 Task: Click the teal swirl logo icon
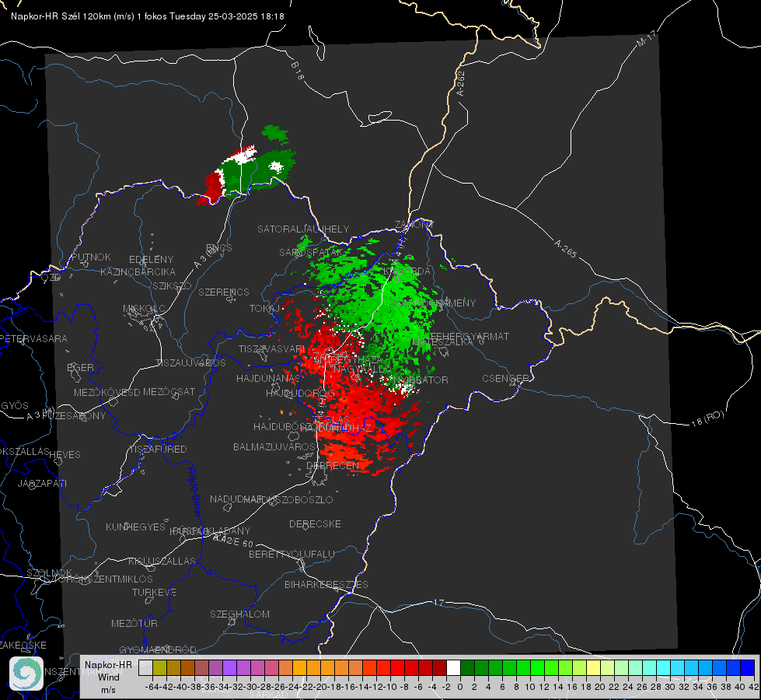[26, 674]
